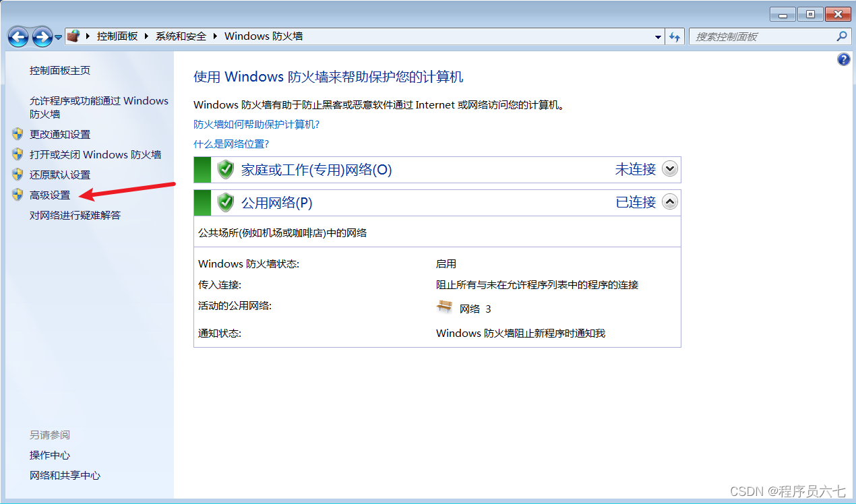Open 对网络进行疑难解答 link

75,215
